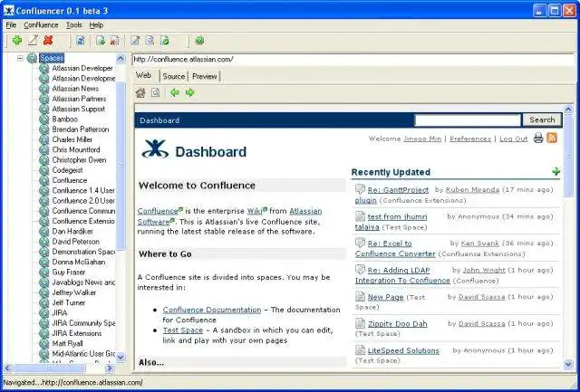Click the web page scroll down arrow

(568, 365)
